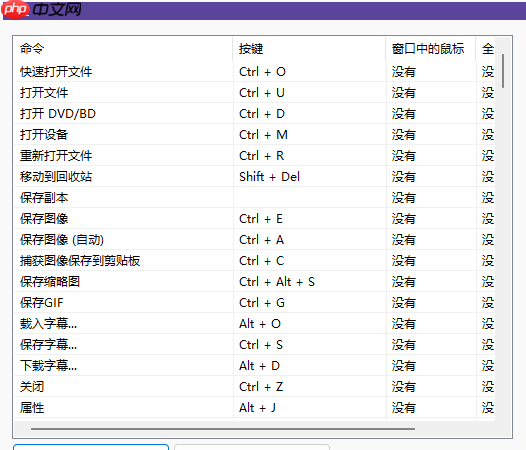The image size is (526, 450).
Task: Click the Ctrl + Alt + S key cell
Action: pos(310,282)
